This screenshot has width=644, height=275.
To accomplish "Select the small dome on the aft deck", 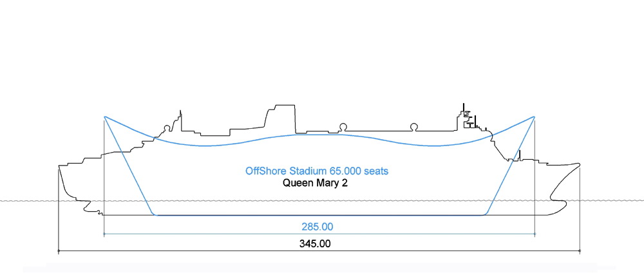I will click(x=167, y=128).
